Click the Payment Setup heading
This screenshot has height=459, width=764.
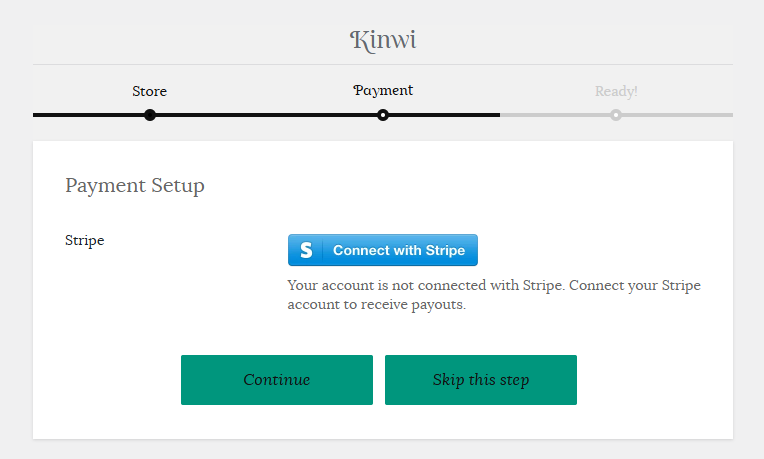point(135,186)
